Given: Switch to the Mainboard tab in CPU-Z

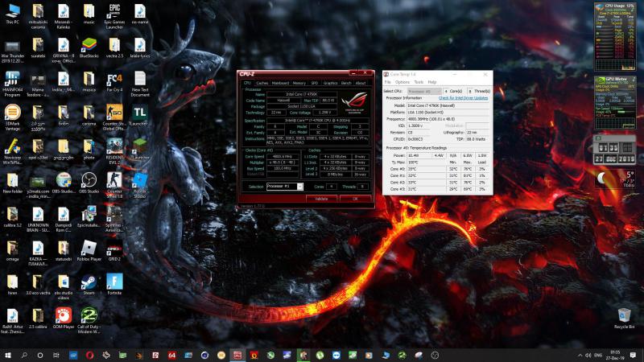Looking at the screenshot, I should [280, 83].
